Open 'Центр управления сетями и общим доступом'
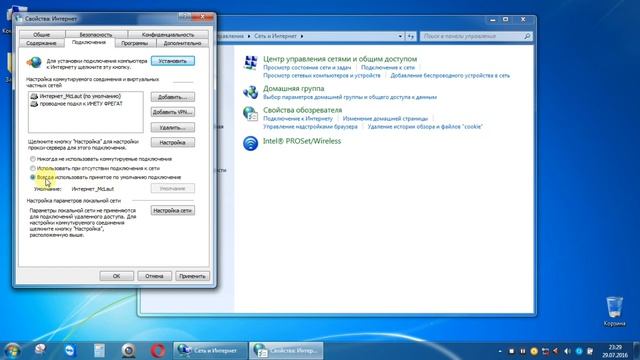This screenshot has width=640, height=360. tap(340, 59)
